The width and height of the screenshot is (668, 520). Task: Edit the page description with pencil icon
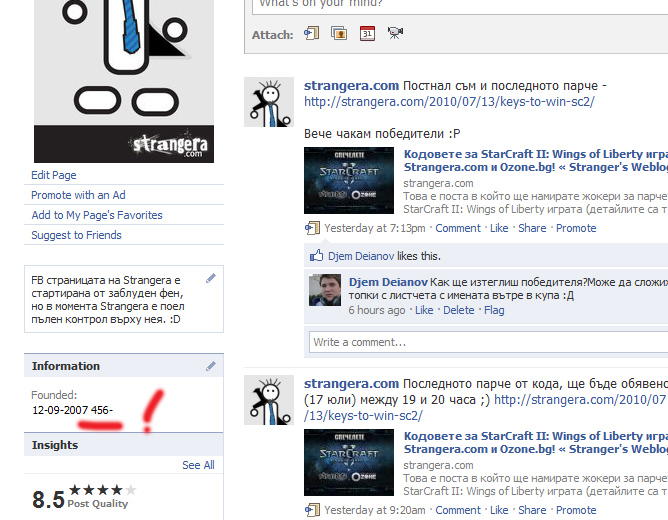coord(211,278)
